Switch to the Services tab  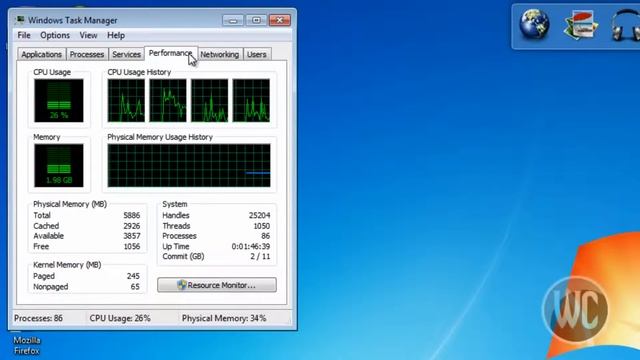pos(126,54)
